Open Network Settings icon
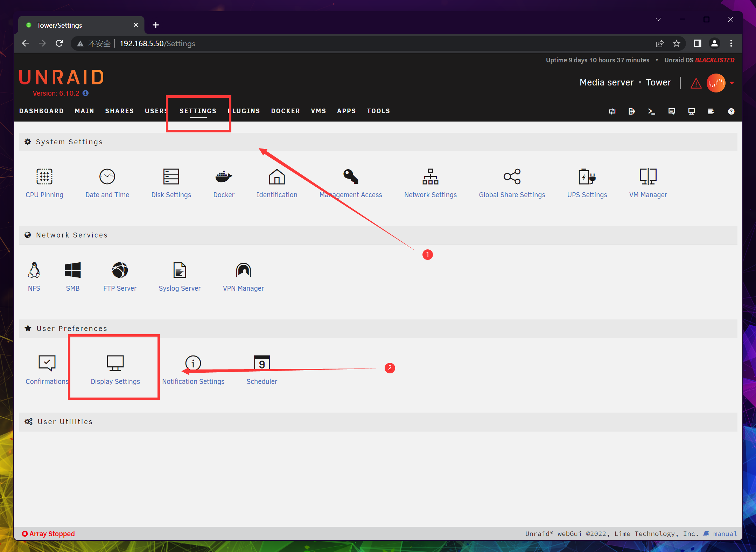 point(430,177)
